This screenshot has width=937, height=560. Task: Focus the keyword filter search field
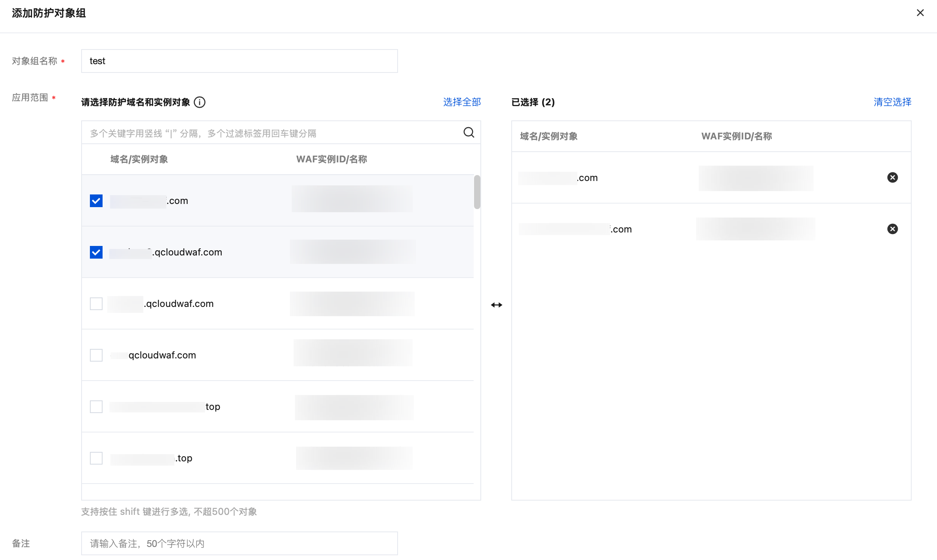click(269, 133)
